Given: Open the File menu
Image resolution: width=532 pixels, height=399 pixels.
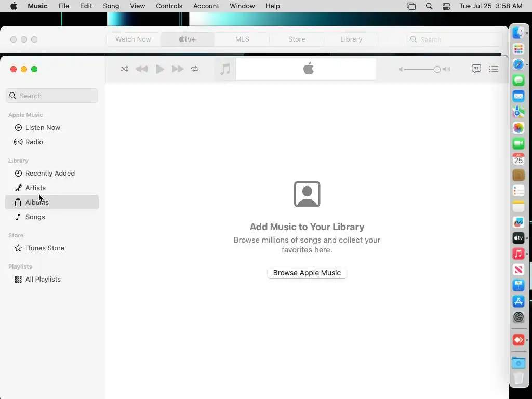Looking at the screenshot, I should 63,6.
